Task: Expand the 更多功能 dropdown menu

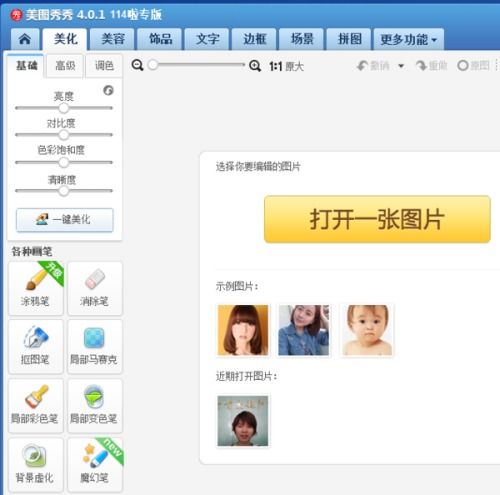Action: [409, 39]
